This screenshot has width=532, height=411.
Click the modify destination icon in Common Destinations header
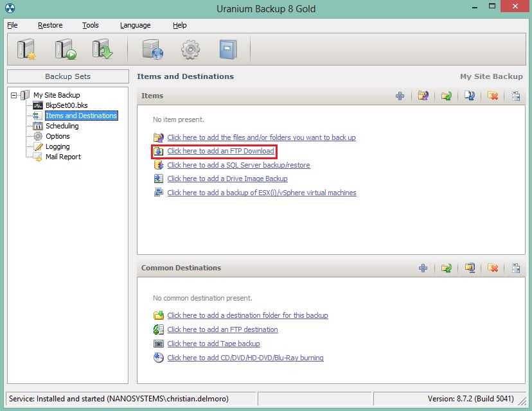(x=447, y=268)
